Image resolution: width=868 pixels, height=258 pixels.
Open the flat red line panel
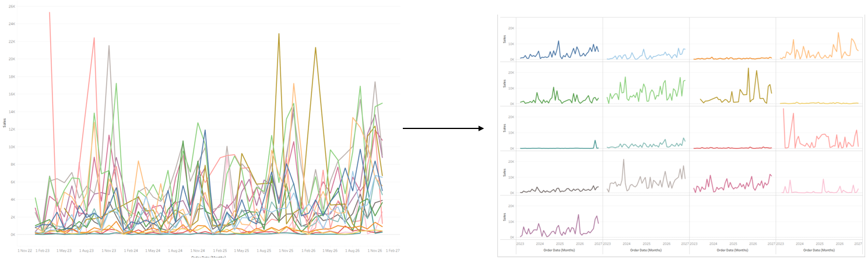(x=732, y=128)
